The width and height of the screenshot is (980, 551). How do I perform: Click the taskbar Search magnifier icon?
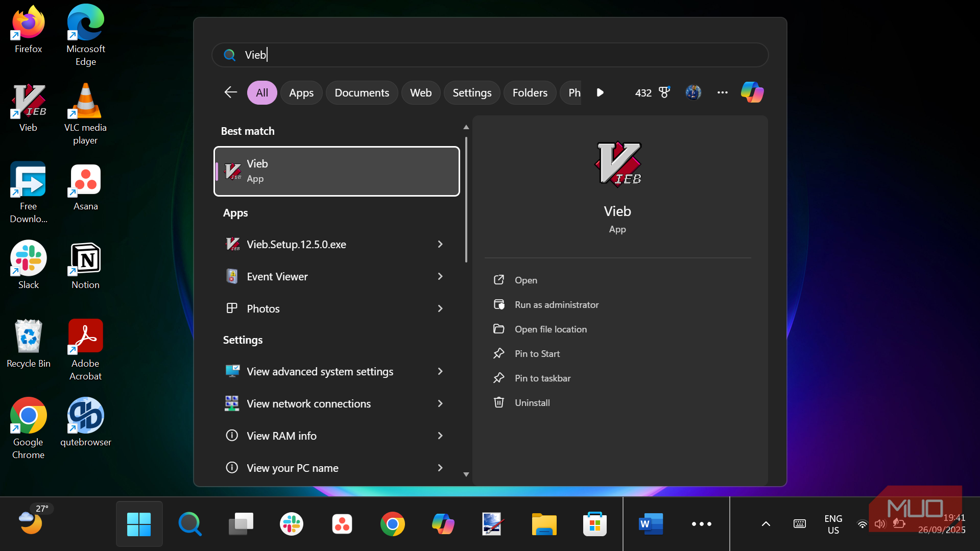(189, 524)
